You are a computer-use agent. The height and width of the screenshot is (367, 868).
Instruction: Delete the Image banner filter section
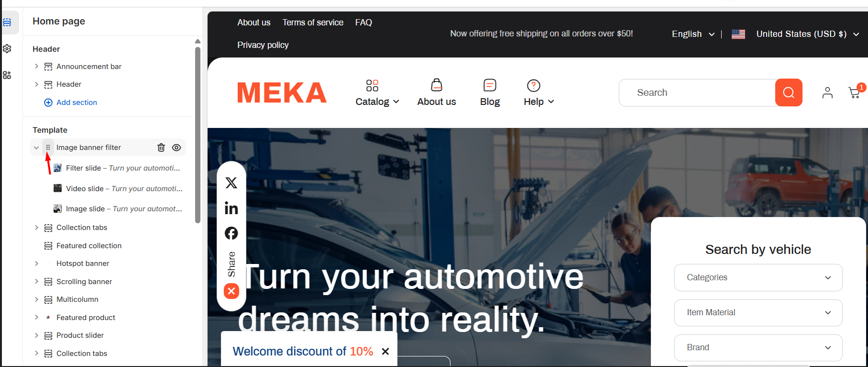pos(161,148)
